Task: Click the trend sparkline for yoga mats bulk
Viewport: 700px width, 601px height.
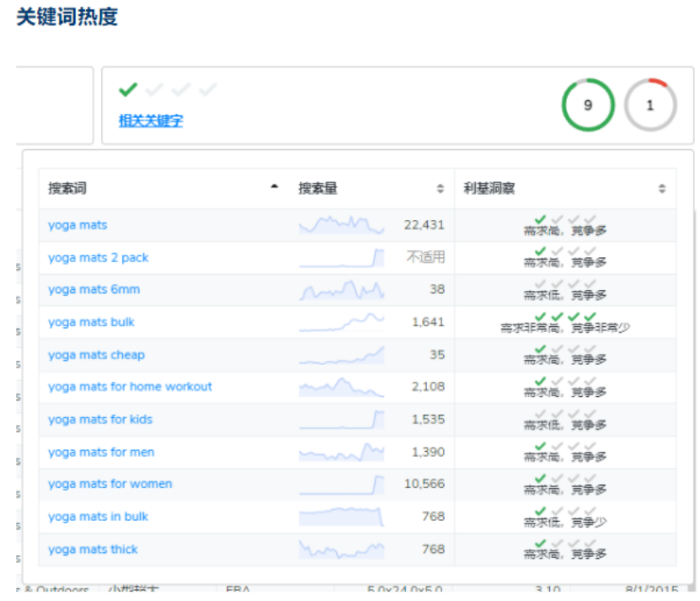Action: click(341, 322)
